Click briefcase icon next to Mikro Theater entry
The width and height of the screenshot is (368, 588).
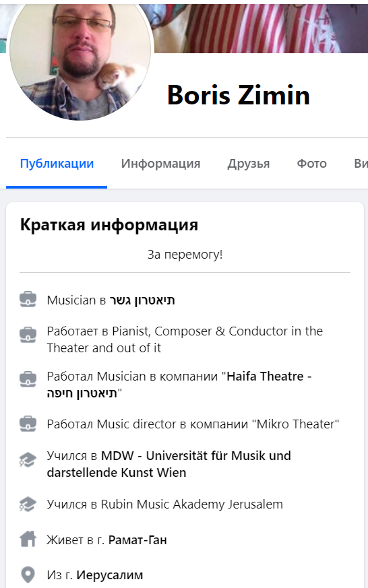(x=28, y=424)
